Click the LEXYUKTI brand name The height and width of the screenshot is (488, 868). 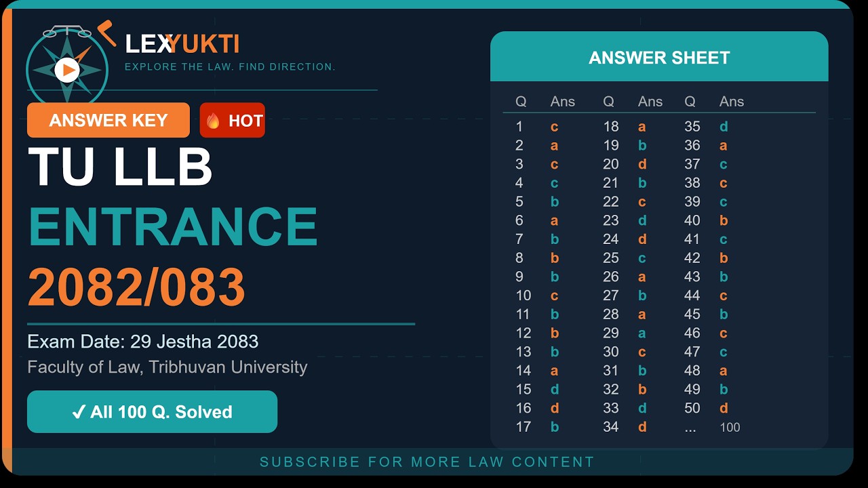(x=182, y=44)
